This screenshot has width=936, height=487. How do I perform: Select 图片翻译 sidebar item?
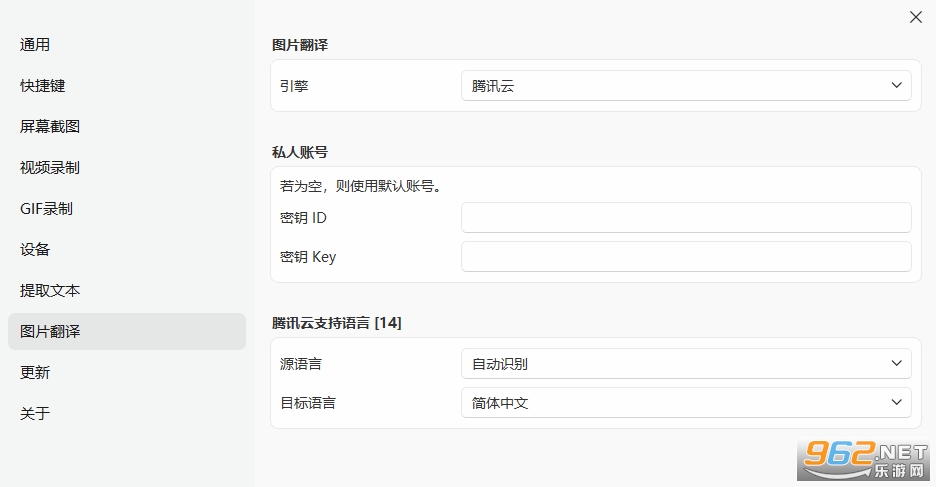pyautogui.click(x=127, y=331)
